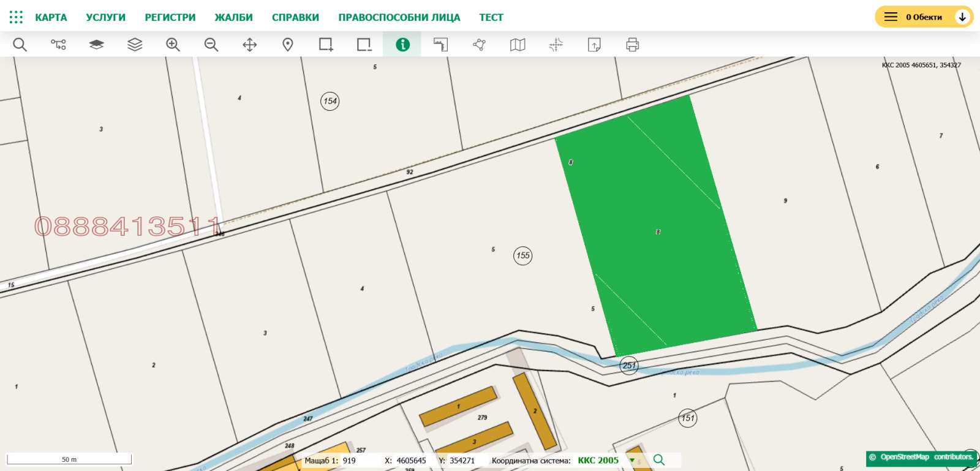Expand objects list with down arrow

click(962, 17)
